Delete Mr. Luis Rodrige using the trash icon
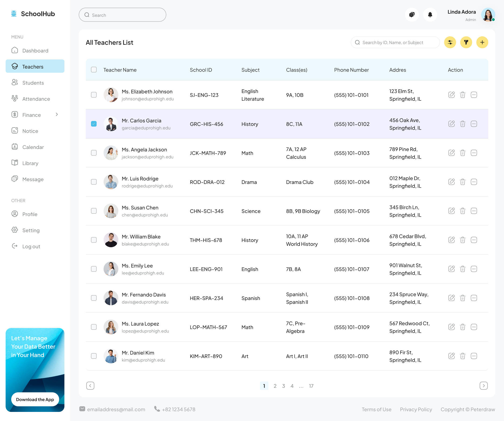 [463, 182]
